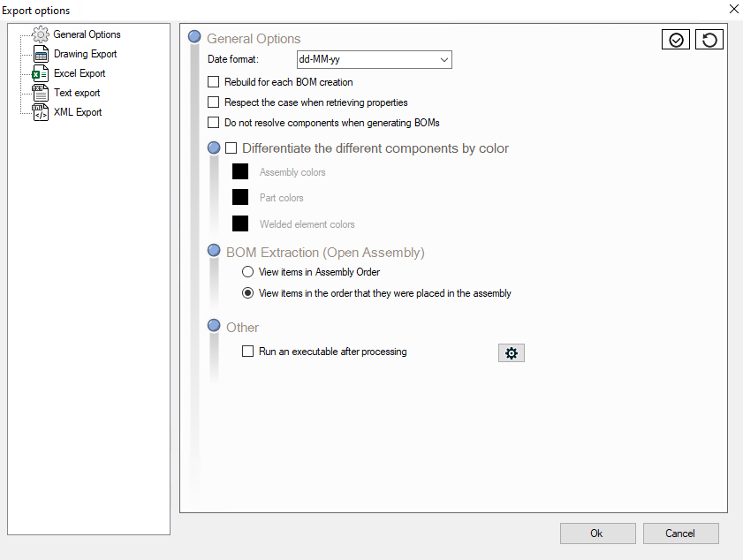Click the Text export document icon
The height and width of the screenshot is (560, 743).
pos(41,94)
